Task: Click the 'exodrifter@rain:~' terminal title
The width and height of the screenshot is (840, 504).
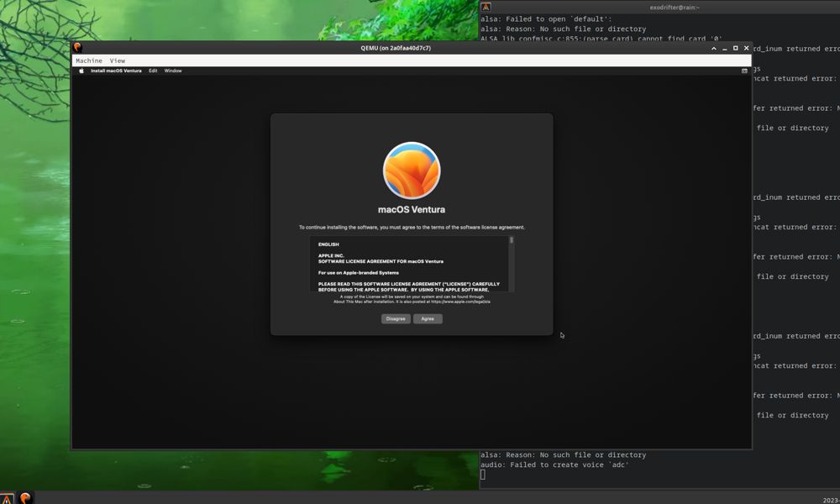Action: click(675, 8)
